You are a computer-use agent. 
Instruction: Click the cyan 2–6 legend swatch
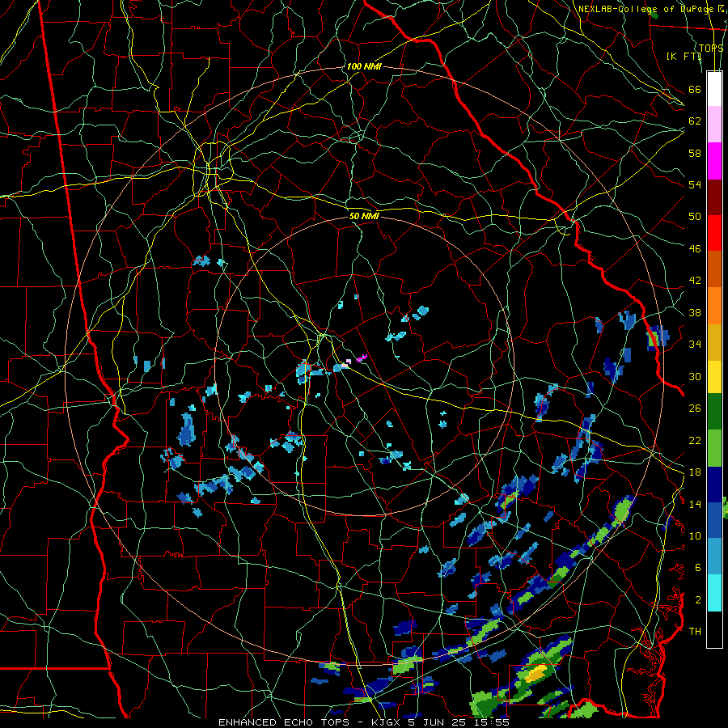(714, 593)
